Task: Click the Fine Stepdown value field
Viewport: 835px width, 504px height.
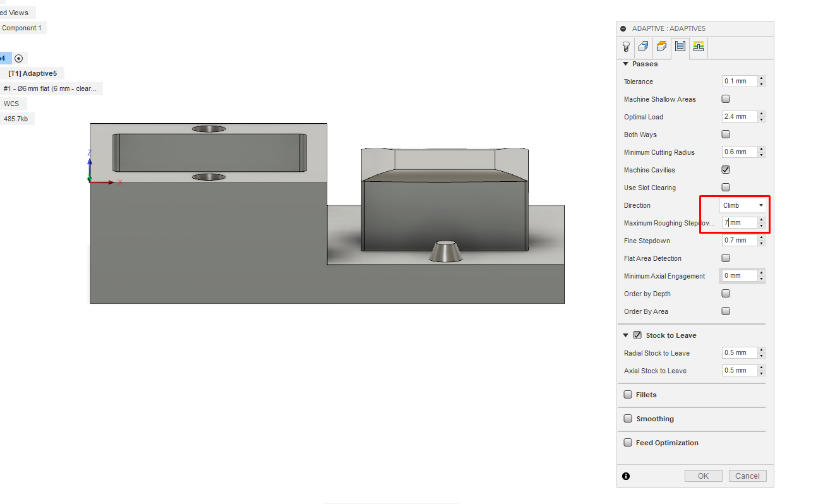Action: [740, 241]
